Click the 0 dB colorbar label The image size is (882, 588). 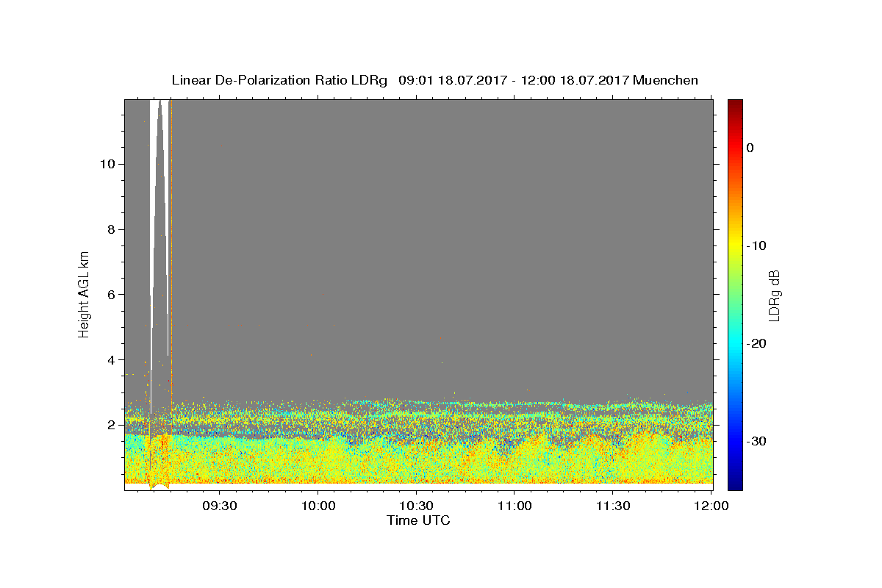tap(750, 148)
